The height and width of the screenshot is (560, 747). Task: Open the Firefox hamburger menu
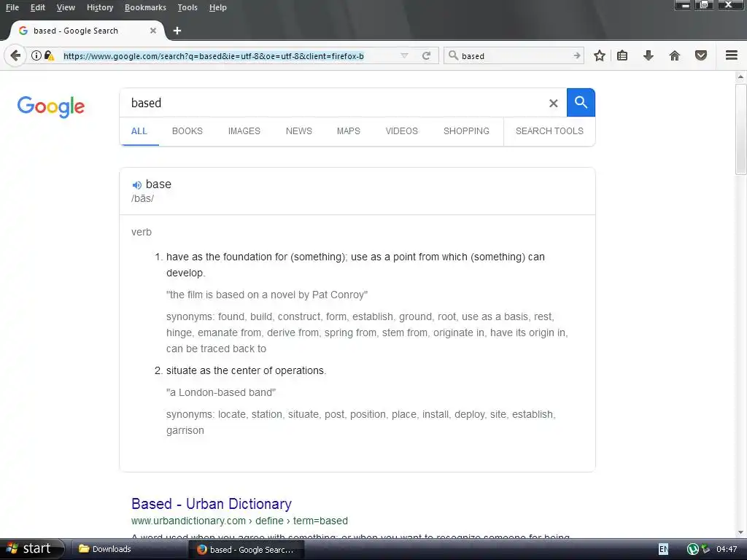click(x=731, y=55)
